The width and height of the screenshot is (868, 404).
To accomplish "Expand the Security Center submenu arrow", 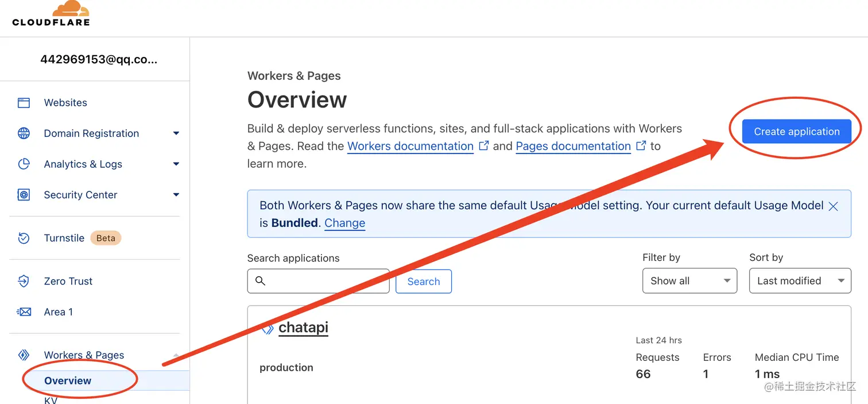I will coord(176,195).
